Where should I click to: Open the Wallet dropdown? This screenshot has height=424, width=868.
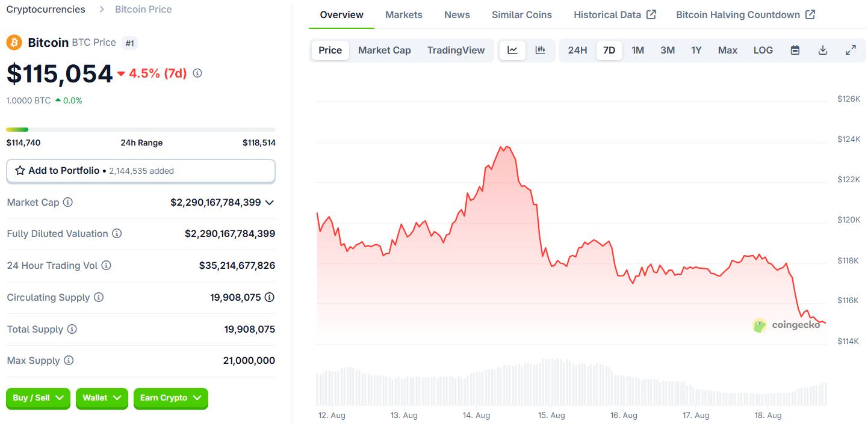[x=102, y=398]
